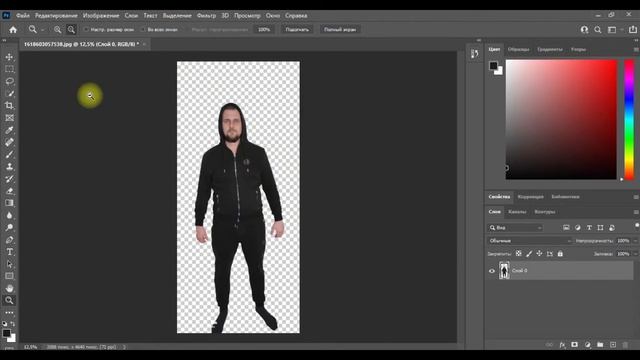The width and height of the screenshot is (640, 360).
Task: Delete layer with the trash icon
Action: pos(625,345)
